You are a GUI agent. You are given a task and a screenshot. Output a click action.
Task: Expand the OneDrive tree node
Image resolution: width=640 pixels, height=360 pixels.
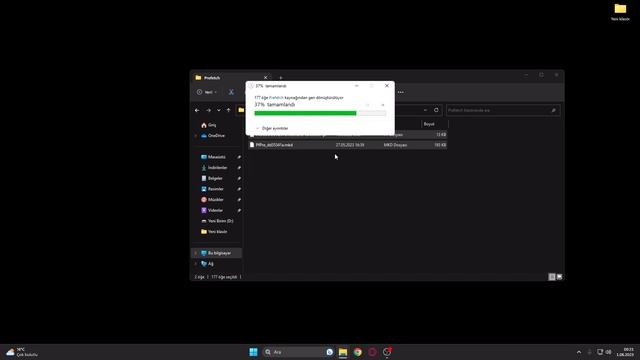point(196,136)
